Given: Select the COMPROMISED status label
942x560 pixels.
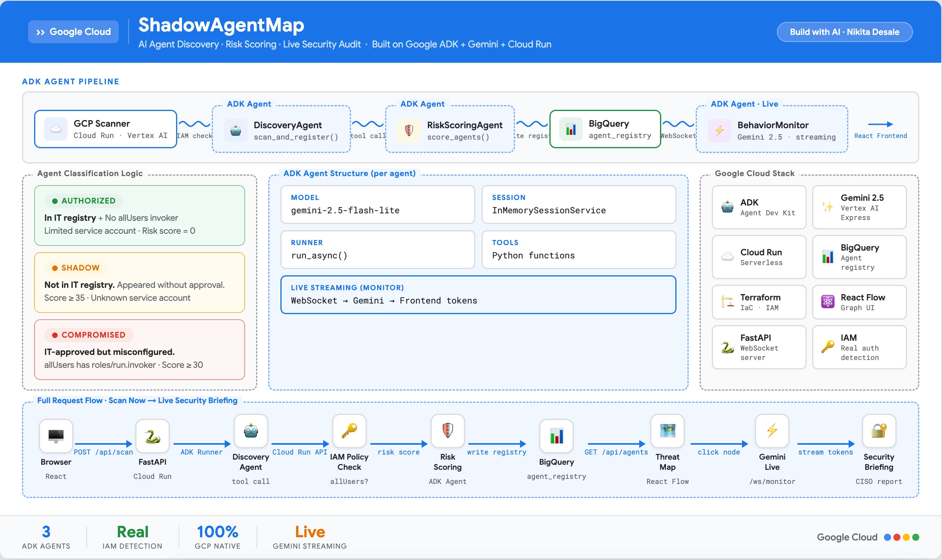Looking at the screenshot, I should 89,335.
